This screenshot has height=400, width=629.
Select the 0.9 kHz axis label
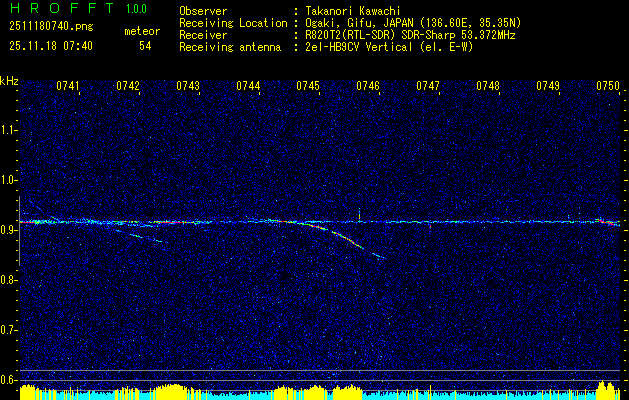[10, 230]
